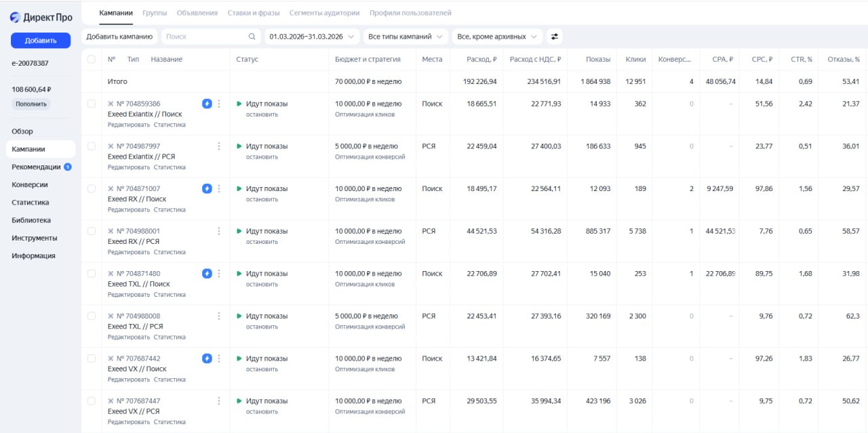Click the filter settings icon in toolbar

pyautogui.click(x=554, y=37)
